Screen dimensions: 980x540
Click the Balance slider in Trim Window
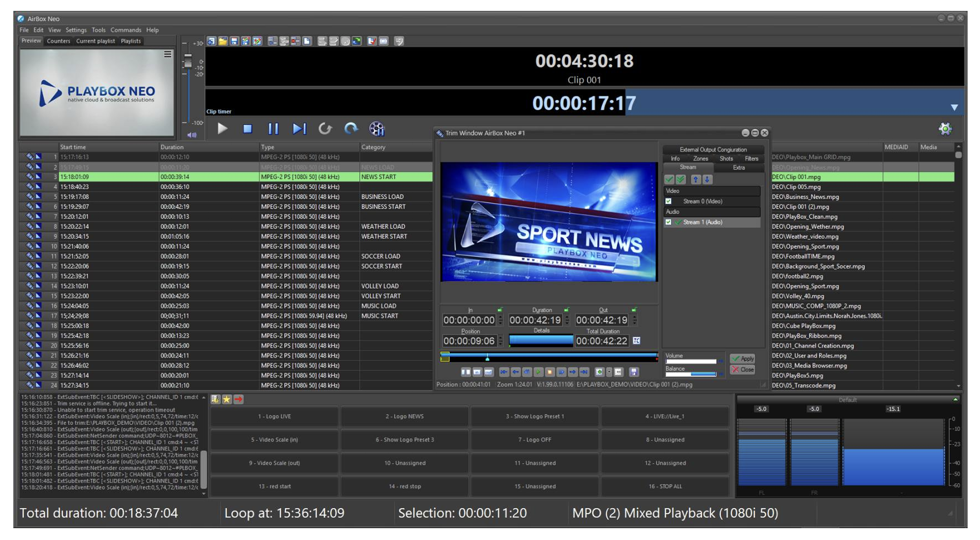(691, 374)
